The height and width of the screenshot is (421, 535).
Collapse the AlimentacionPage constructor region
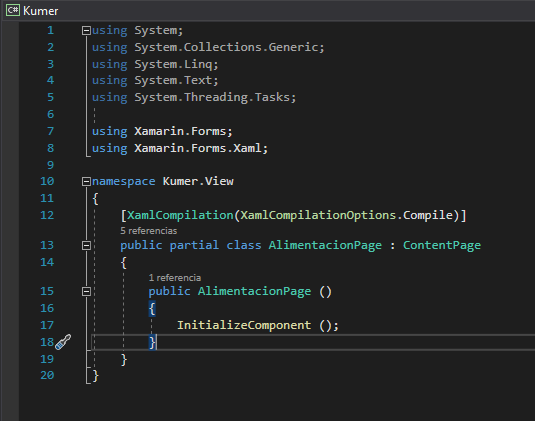[86, 291]
